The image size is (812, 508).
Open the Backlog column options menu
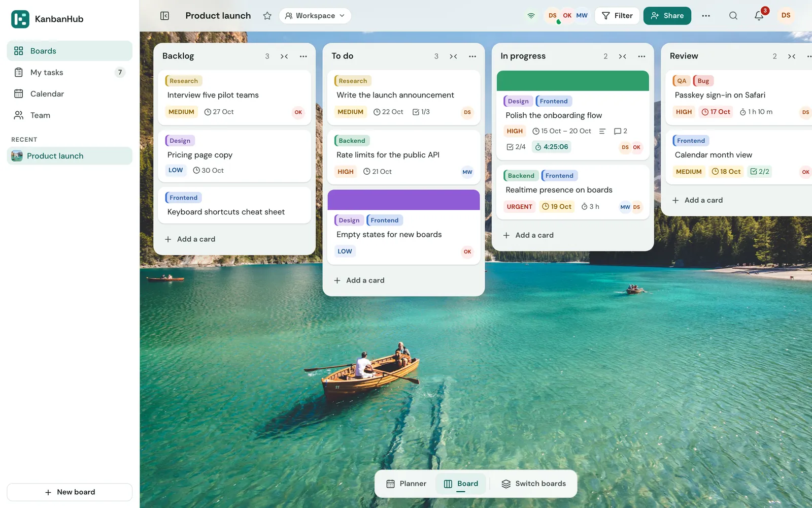tap(303, 56)
